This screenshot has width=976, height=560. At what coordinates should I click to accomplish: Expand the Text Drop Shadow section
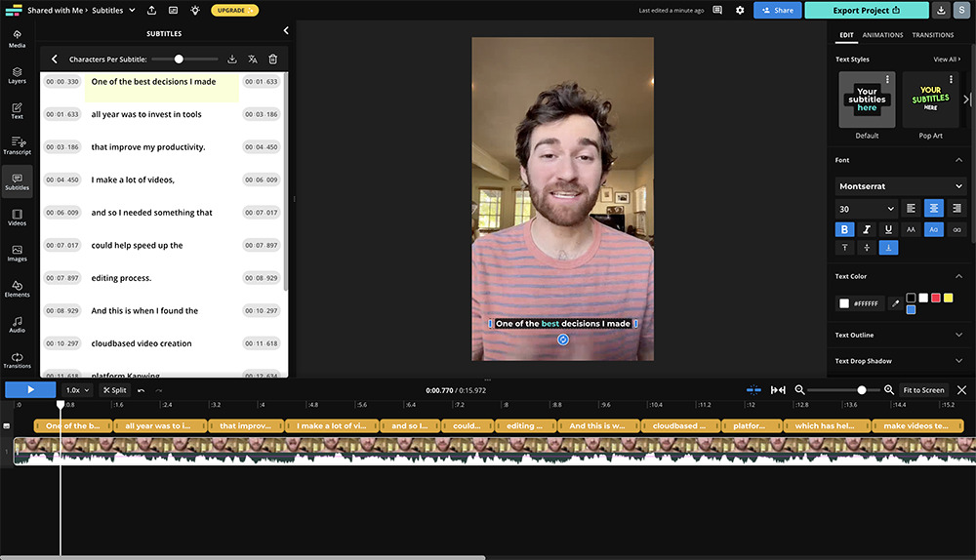point(958,361)
